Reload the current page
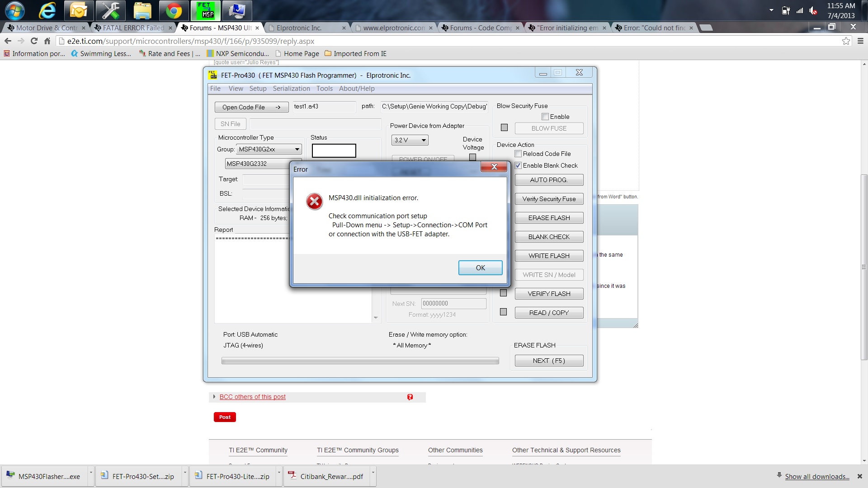868x488 pixels. [34, 41]
